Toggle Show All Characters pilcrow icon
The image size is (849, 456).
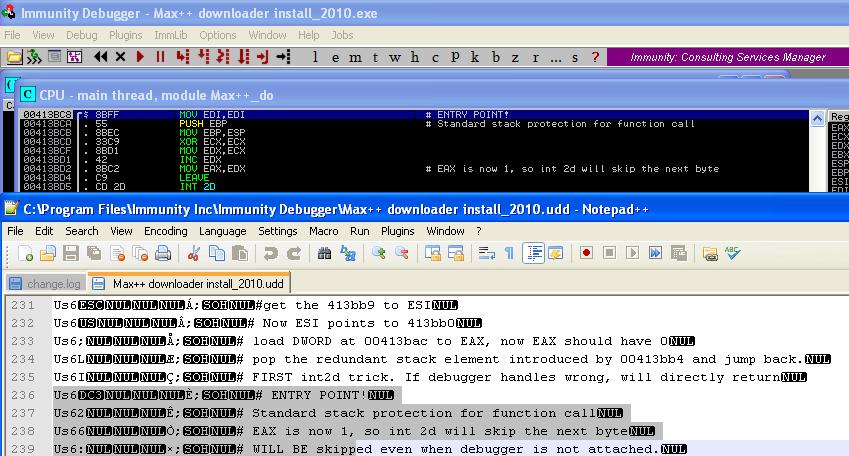pos(510,253)
